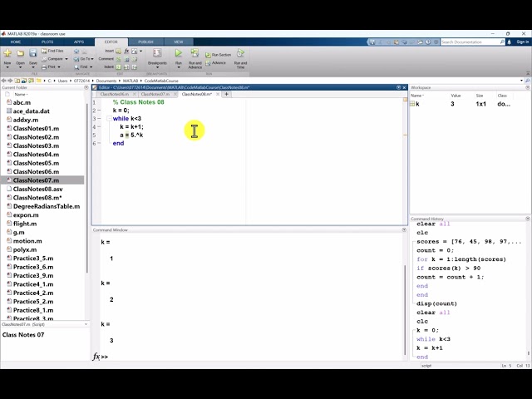The height and width of the screenshot is (399, 532).
Task: Click in the Search Documentation field
Action: (x=470, y=42)
